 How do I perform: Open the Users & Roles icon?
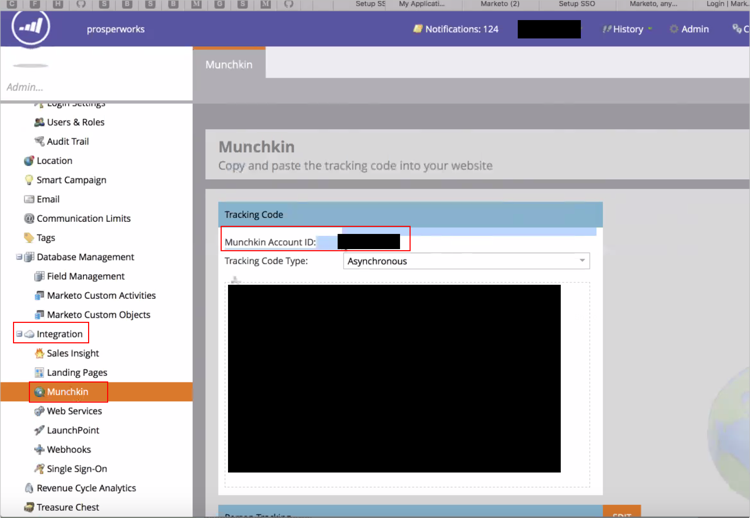[x=40, y=122]
